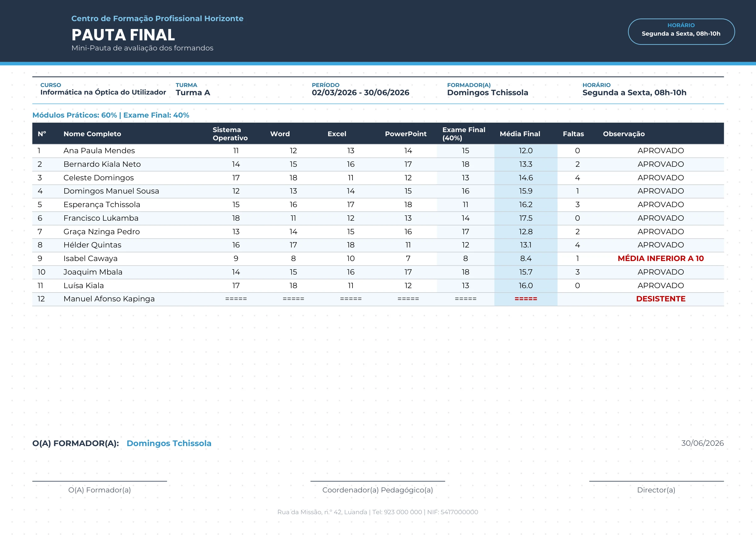Viewport: 756px width, 535px height.
Task: Click the Nome Completo column header
Action: coord(92,134)
